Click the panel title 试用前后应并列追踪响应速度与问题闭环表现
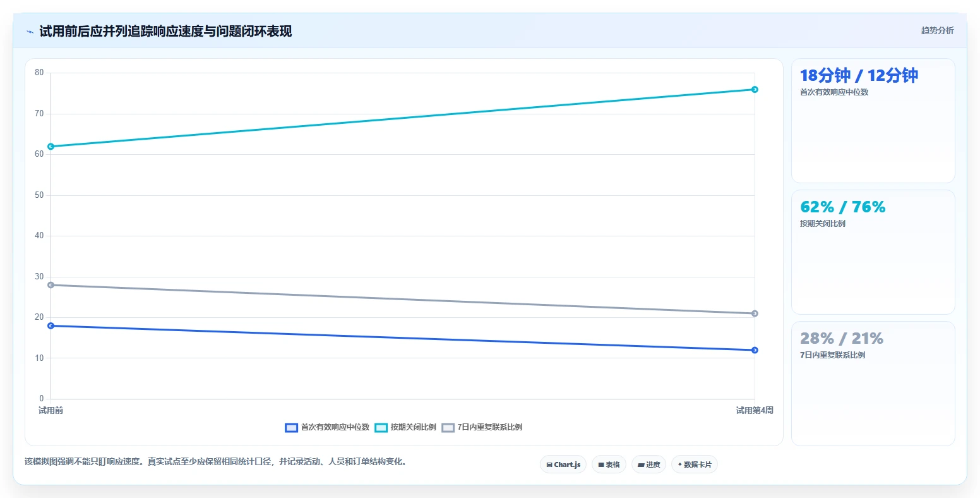 coord(165,32)
